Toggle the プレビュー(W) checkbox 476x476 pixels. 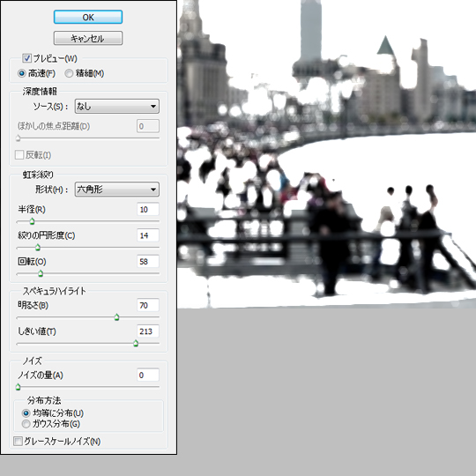pyautogui.click(x=27, y=58)
